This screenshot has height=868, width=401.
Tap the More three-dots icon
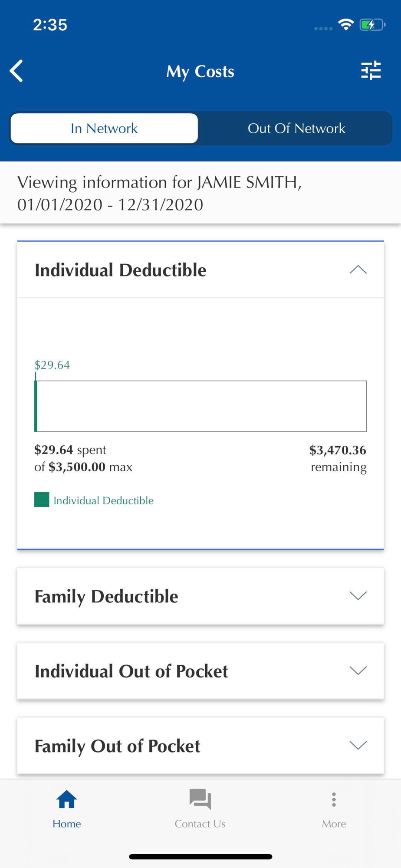[x=334, y=799]
